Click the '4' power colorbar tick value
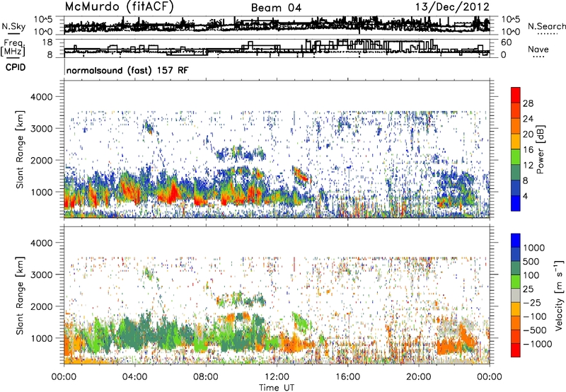The image size is (566, 392). [x=525, y=196]
